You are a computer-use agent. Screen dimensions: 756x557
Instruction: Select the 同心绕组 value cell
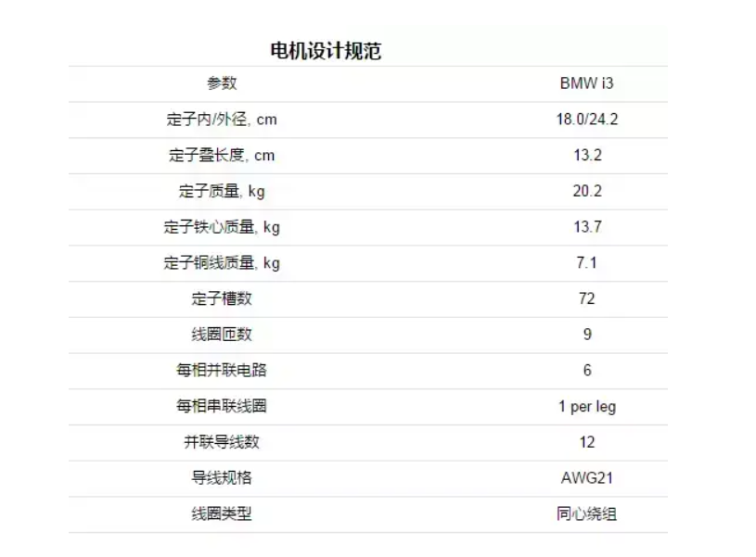pyautogui.click(x=586, y=513)
